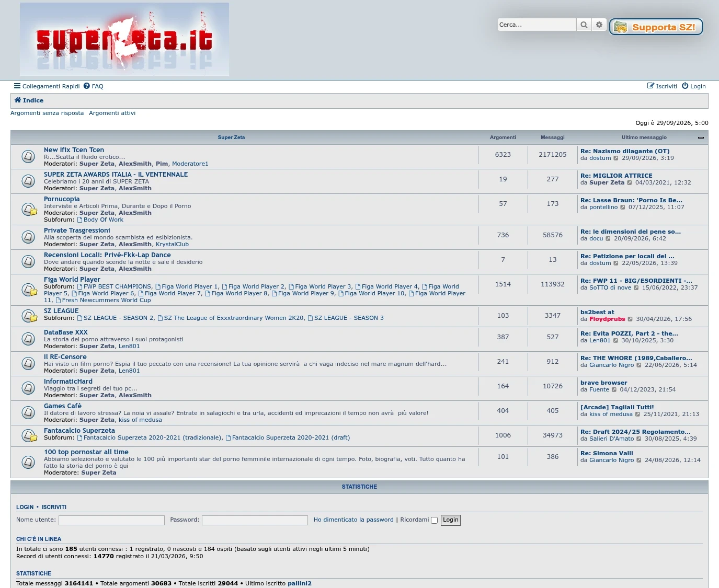This screenshot has height=588, width=719.
Task: Click forum icon for SUPER ZETA AWARDS ITALIA
Action: tap(28, 181)
